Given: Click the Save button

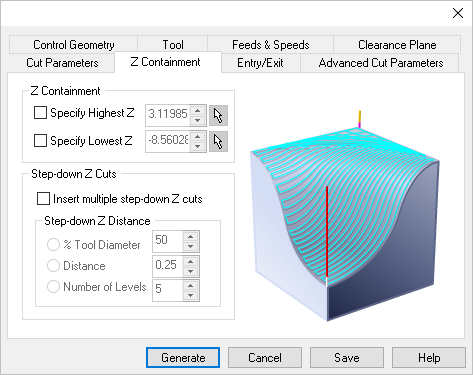Looking at the screenshot, I should pyautogui.click(x=347, y=358).
